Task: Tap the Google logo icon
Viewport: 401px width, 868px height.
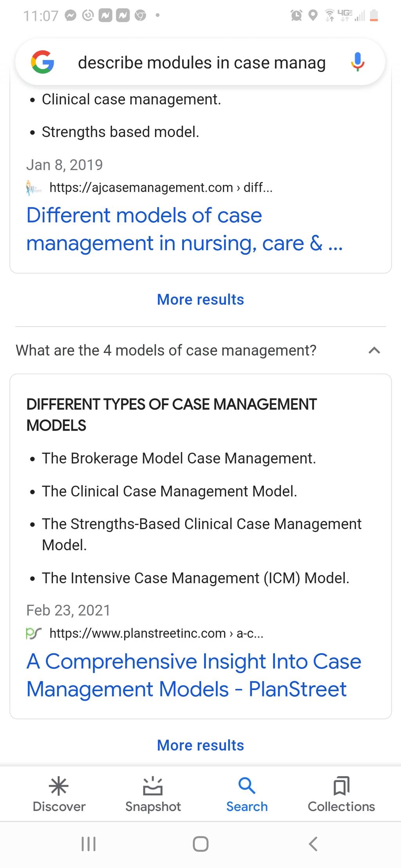Action: click(x=43, y=62)
